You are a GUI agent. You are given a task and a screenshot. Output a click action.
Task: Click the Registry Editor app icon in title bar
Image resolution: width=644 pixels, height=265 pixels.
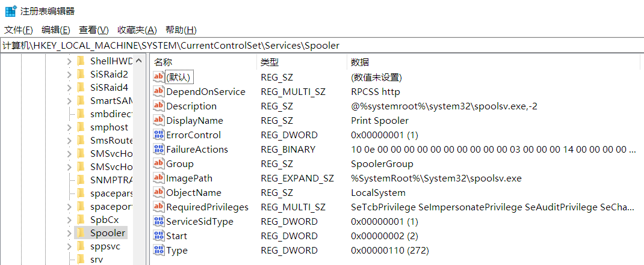coord(10,11)
